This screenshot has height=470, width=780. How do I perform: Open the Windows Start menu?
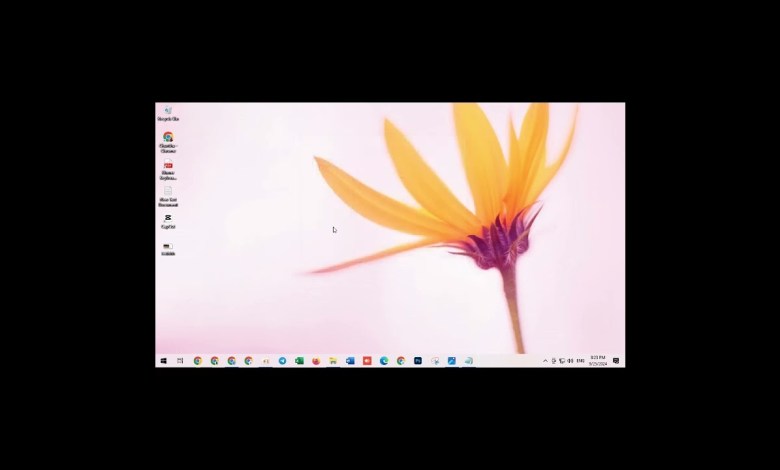tap(163, 361)
